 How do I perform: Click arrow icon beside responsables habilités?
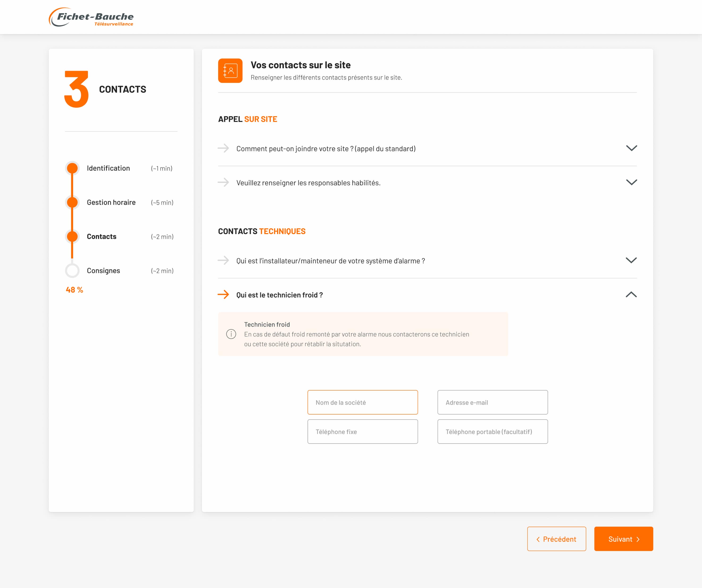click(x=223, y=182)
